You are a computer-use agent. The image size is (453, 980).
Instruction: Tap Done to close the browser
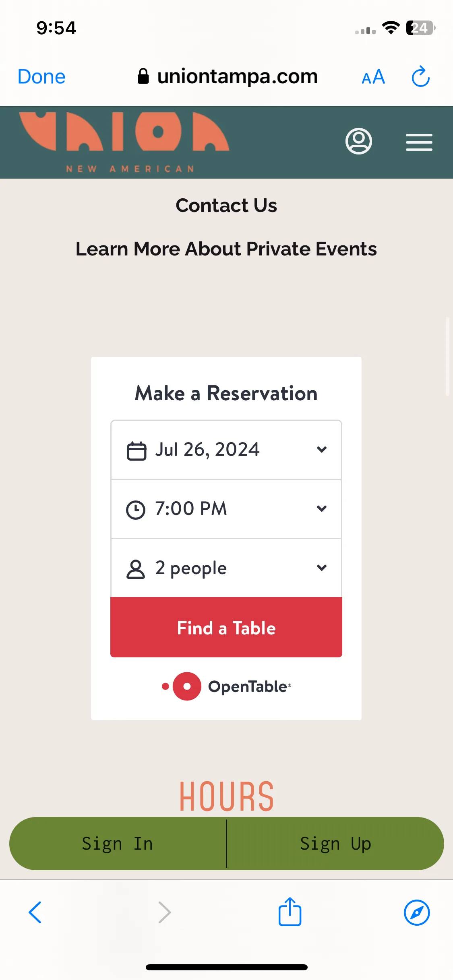[x=41, y=76]
